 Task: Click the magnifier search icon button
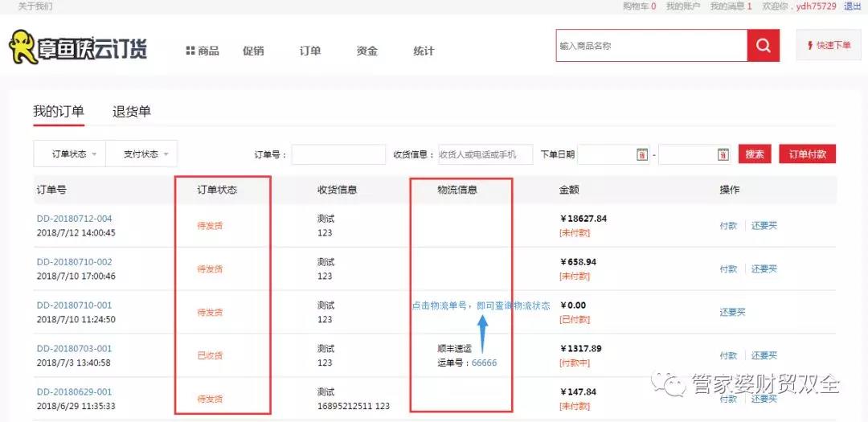click(763, 46)
